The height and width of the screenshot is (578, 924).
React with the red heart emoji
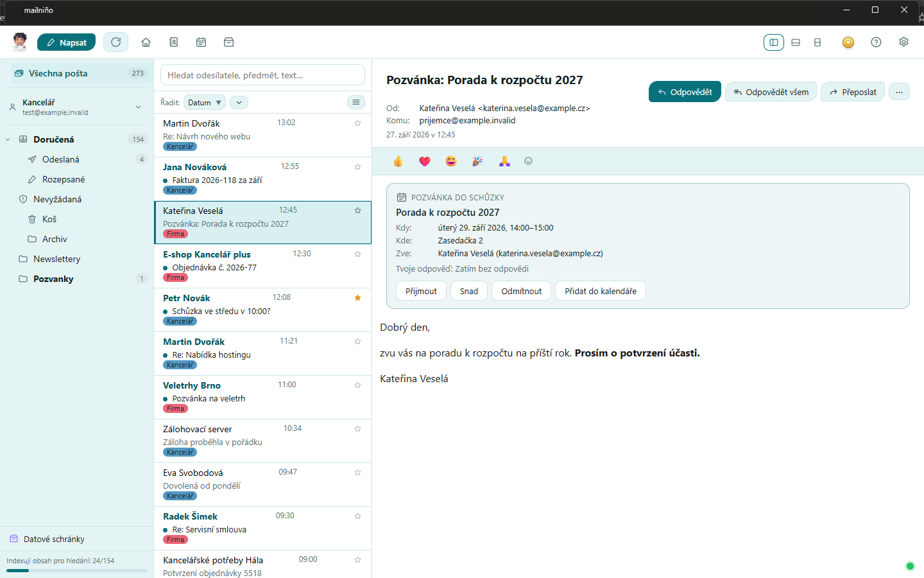[x=425, y=161]
